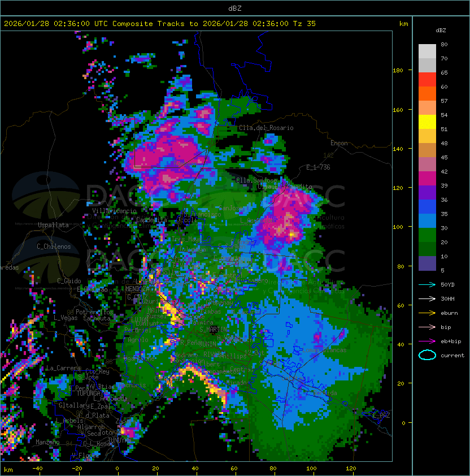Click the C_Guido place label

point(69,281)
